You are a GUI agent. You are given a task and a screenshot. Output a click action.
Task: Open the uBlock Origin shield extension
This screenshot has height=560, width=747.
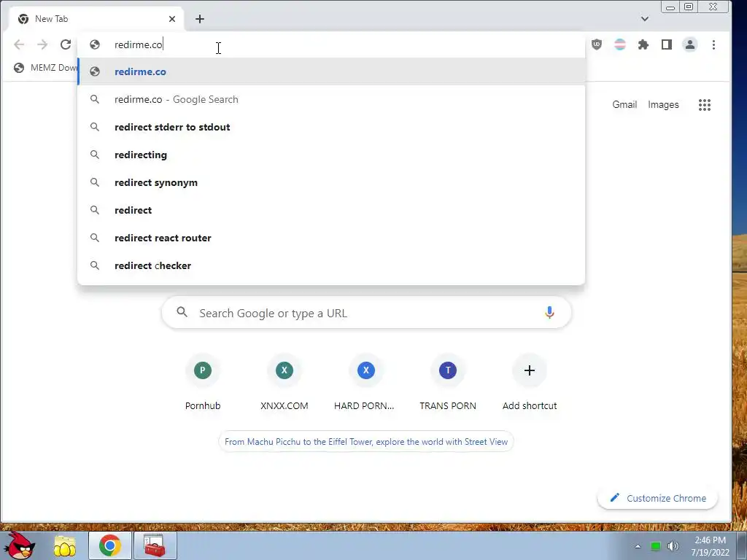click(597, 44)
